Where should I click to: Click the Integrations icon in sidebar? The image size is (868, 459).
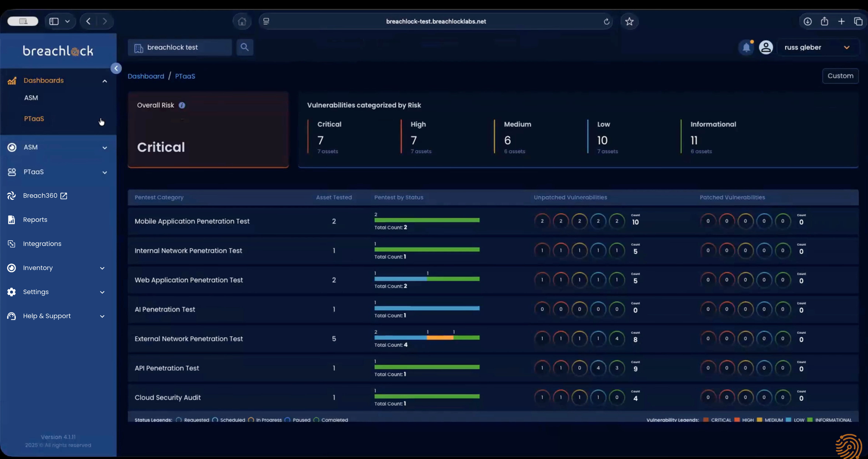(11, 244)
